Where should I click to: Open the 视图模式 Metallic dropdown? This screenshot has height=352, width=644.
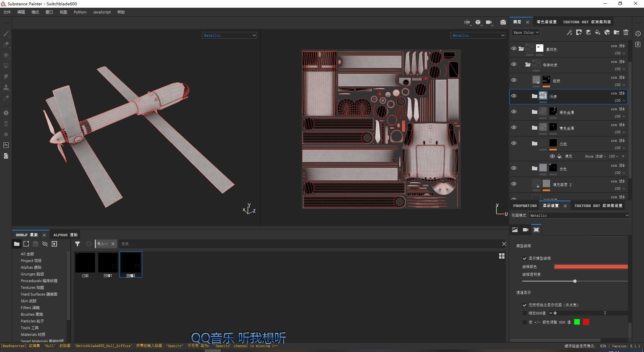(579, 216)
